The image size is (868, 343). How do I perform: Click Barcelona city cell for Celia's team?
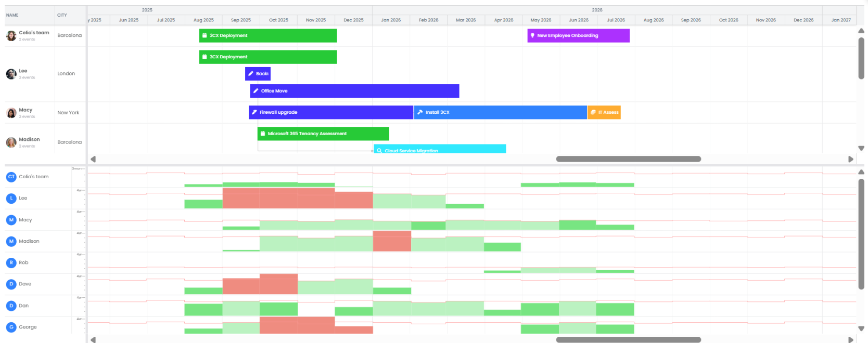coord(70,35)
